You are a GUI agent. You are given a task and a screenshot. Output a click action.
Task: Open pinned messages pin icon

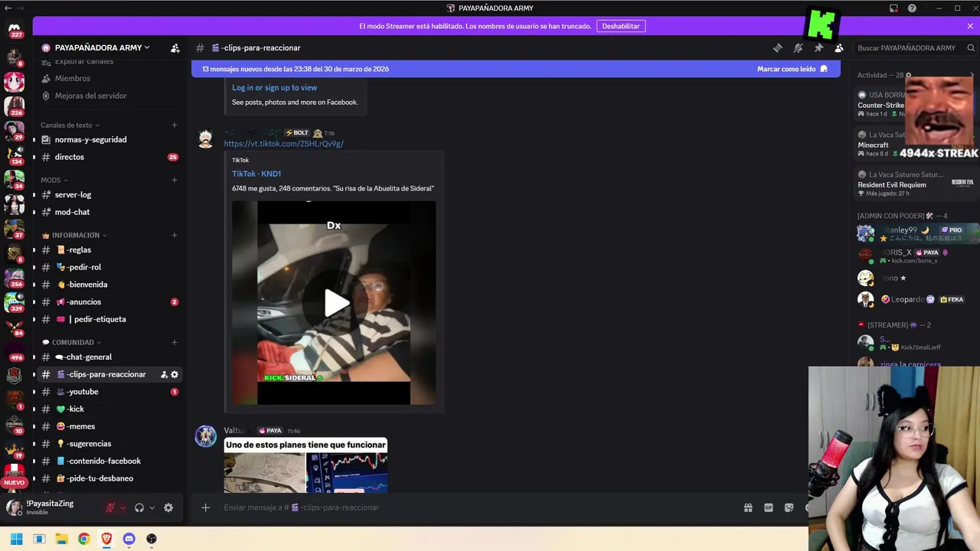[x=818, y=47]
